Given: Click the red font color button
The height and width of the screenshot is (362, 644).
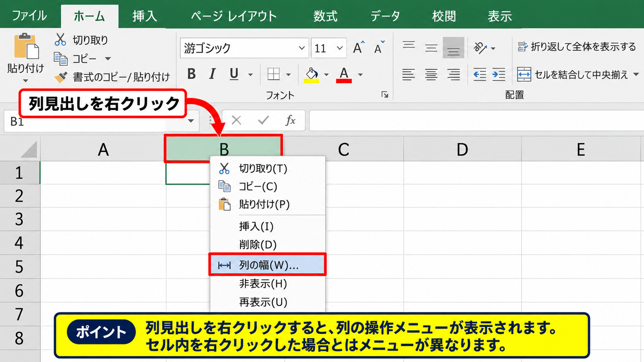Looking at the screenshot, I should pos(344,75).
